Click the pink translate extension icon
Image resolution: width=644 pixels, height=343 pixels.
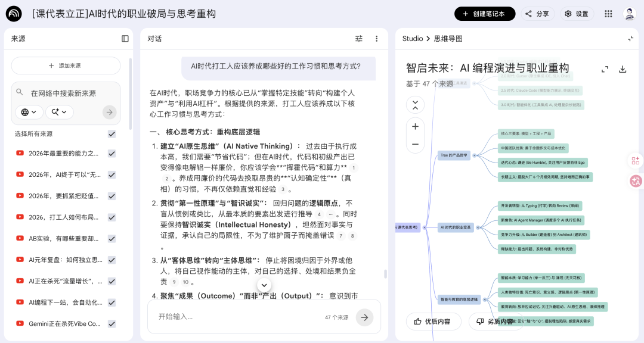coord(636,181)
